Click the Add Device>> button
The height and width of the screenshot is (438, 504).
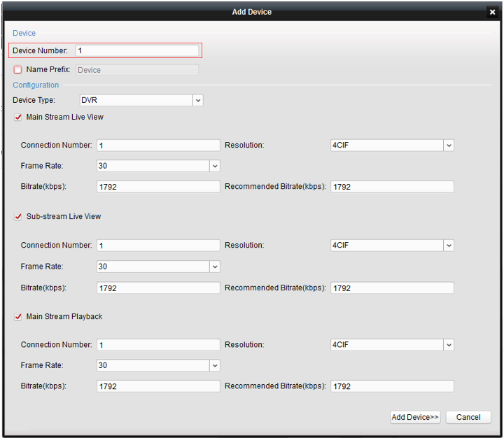click(415, 417)
